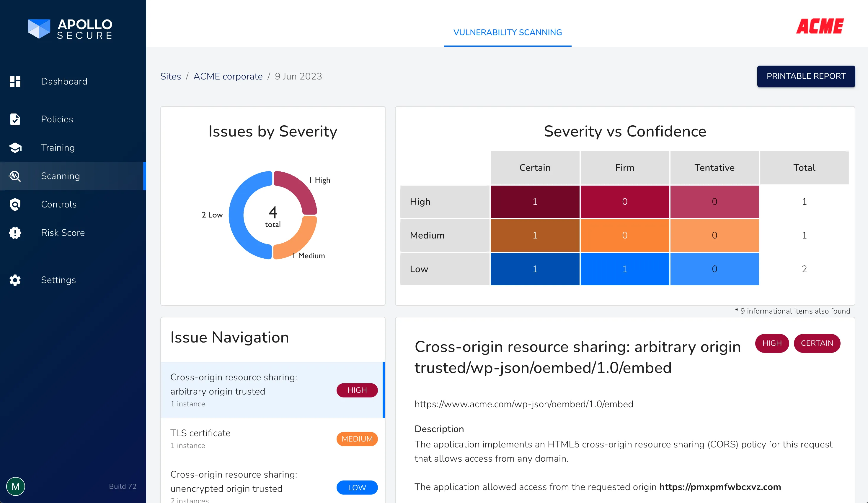
Task: Select the Controls shield icon
Action: pos(15,205)
